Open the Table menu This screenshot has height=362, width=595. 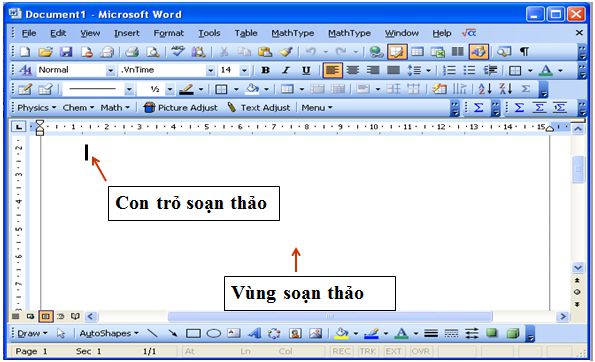tap(246, 33)
